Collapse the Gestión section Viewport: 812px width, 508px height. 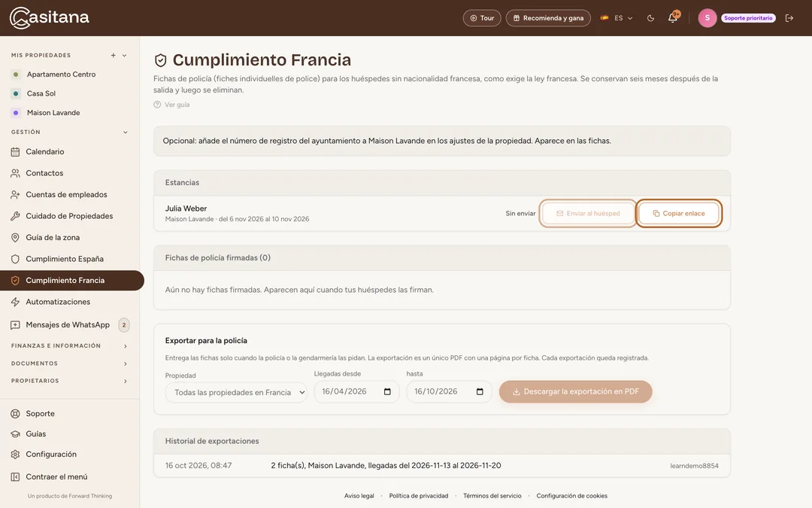point(126,132)
